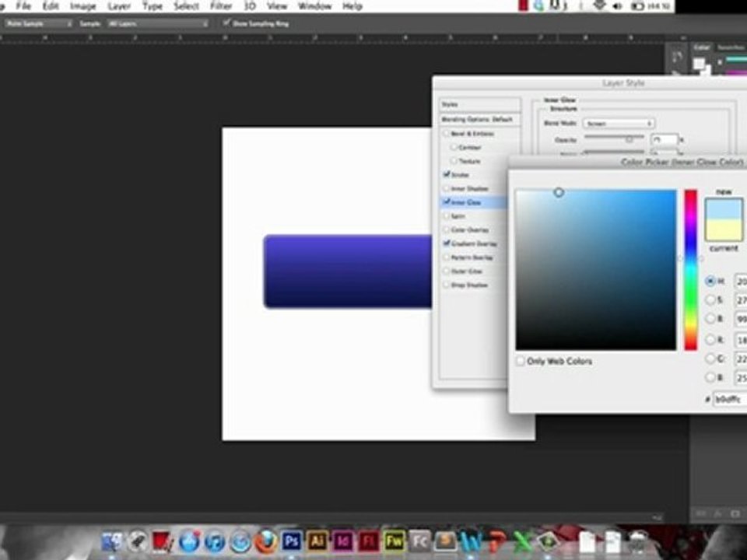Image resolution: width=747 pixels, height=560 pixels.
Task: Launch Microsoft Word from the dock
Action: coord(472,541)
